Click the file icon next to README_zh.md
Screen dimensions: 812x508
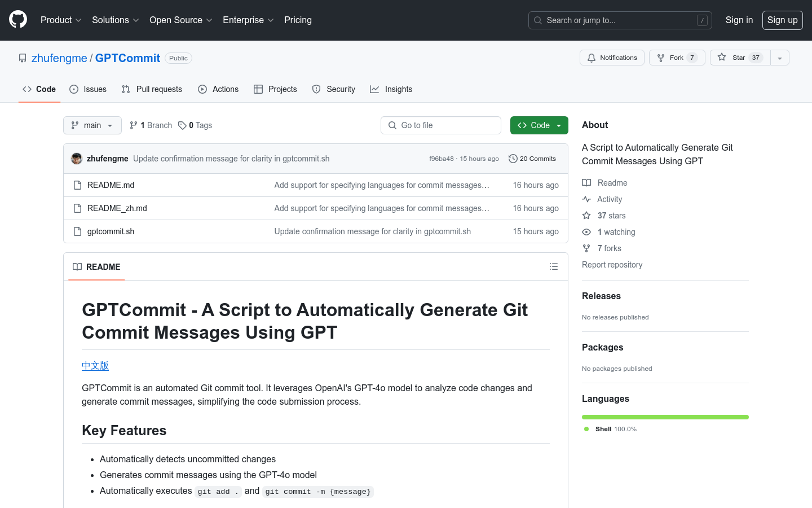pos(78,208)
